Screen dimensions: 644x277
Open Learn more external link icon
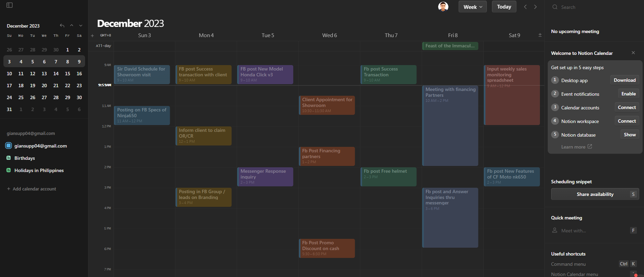point(590,147)
